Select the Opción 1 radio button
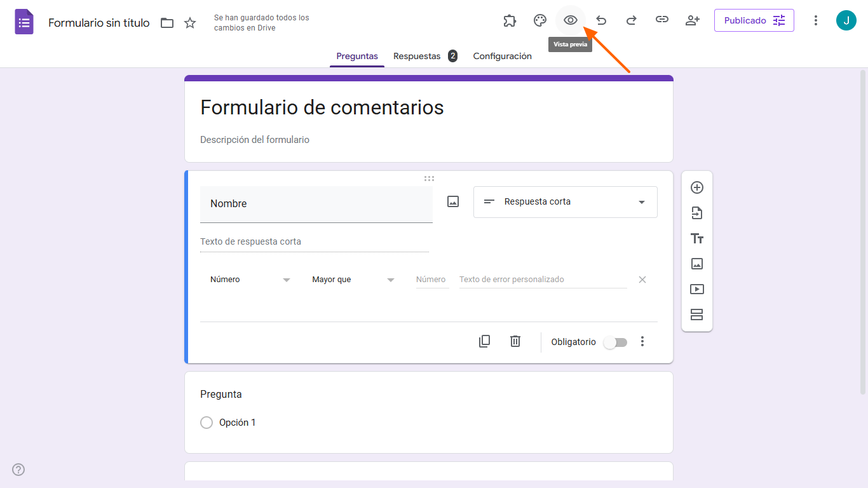 [207, 422]
